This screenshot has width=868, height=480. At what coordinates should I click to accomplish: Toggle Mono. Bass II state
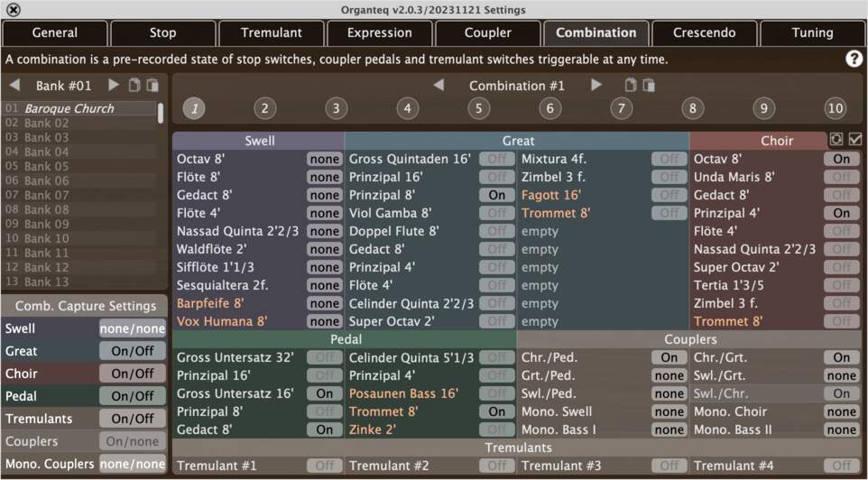click(x=842, y=429)
